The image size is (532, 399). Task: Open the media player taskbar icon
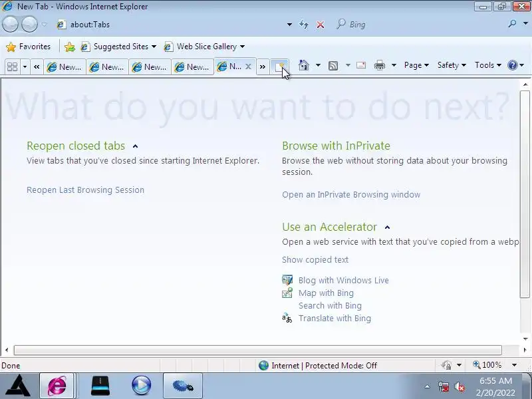point(141,386)
